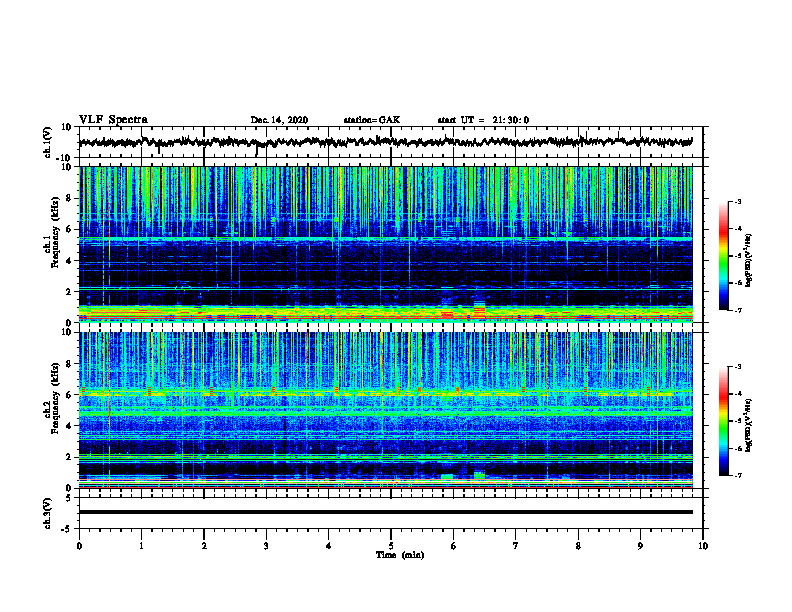Click the time axis tick label "3"

click(x=266, y=546)
